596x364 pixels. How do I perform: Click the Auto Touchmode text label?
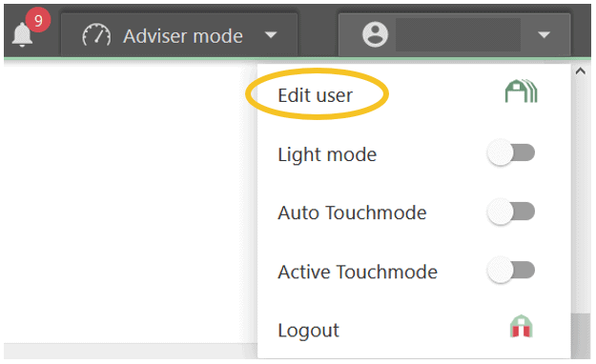pos(352,212)
